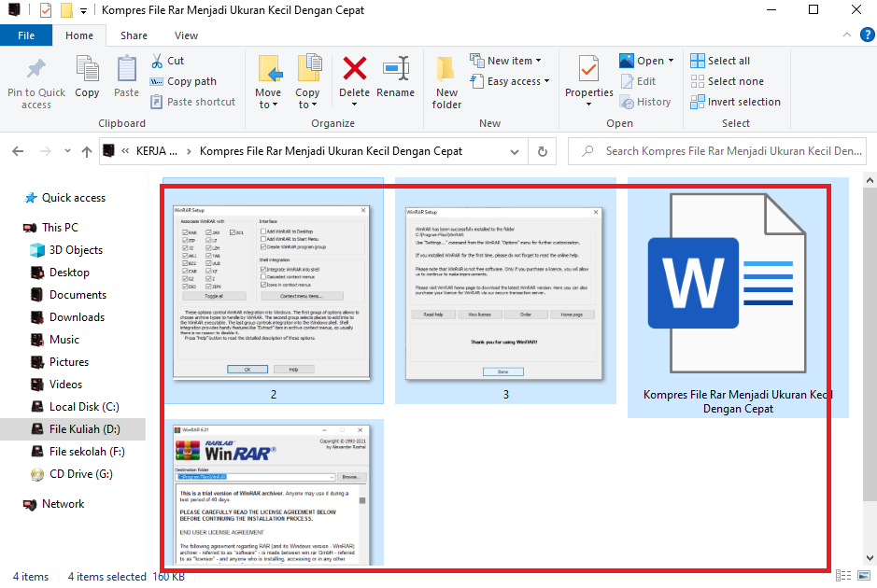This screenshot has width=877, height=588.
Task: Select File Kuliah (D:) drive
Action: [x=84, y=428]
